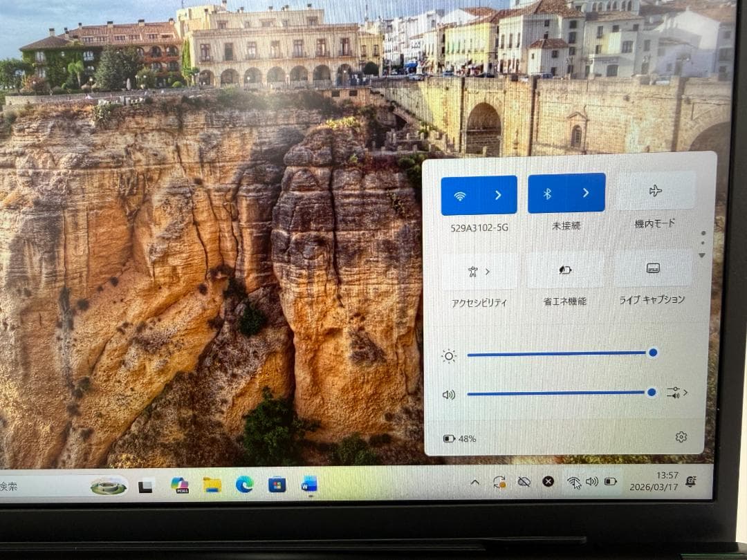The height and width of the screenshot is (560, 747).
Task: Open settings via gear icon in panel
Action: [681, 437]
